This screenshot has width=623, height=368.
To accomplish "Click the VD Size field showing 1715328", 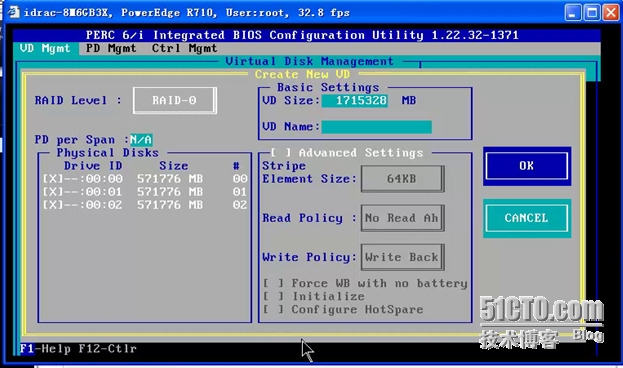I will 354,101.
